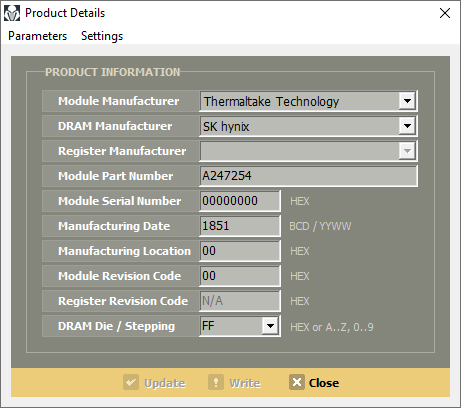This screenshot has width=461, height=408.
Task: Edit the Module Serial Number field
Action: (x=240, y=201)
